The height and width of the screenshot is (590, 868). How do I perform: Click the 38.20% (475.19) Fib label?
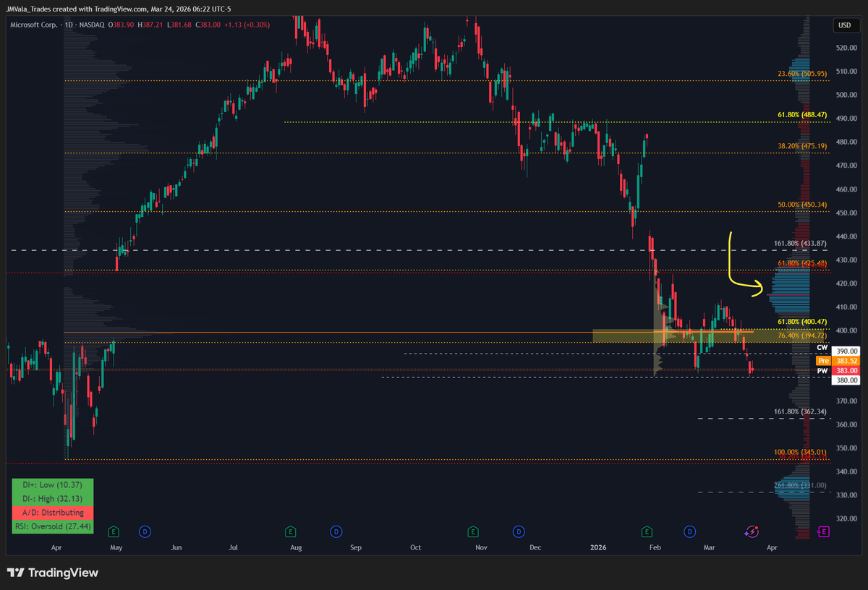(x=802, y=145)
